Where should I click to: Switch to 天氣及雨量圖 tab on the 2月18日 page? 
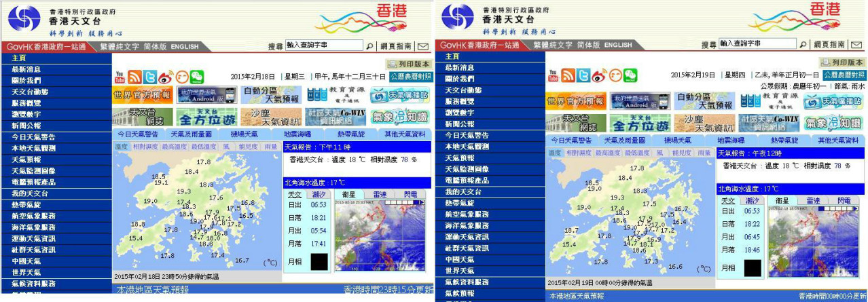pyautogui.click(x=191, y=134)
